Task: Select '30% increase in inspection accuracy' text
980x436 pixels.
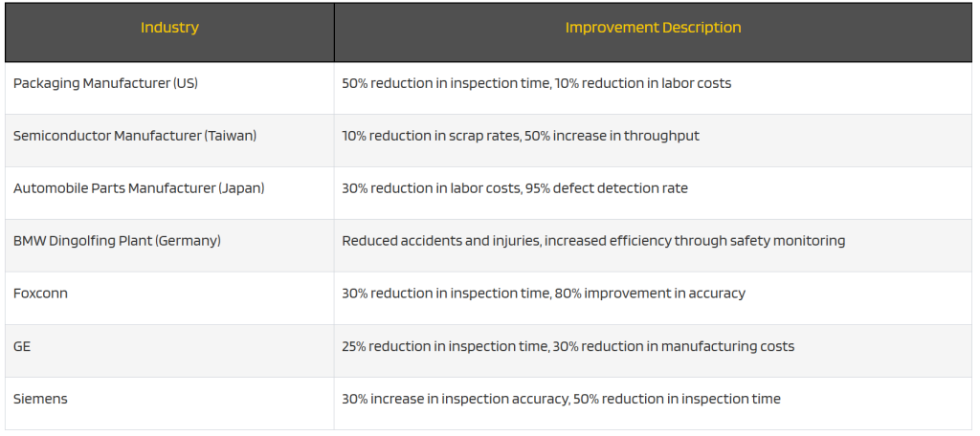Action: (455, 399)
